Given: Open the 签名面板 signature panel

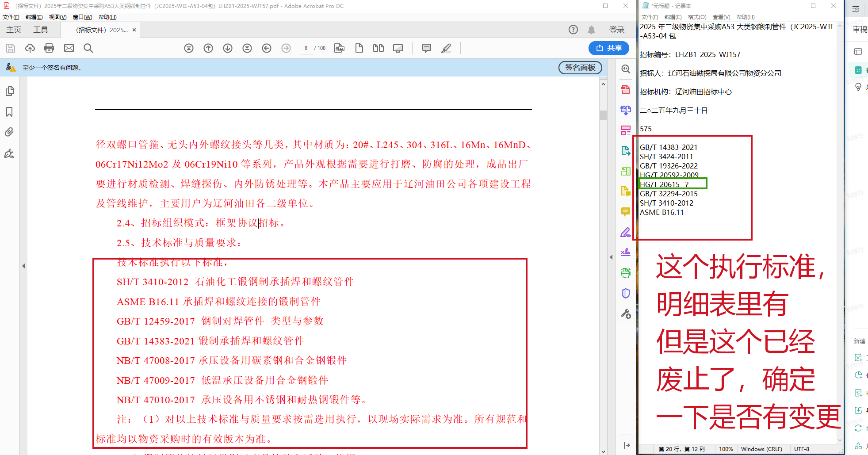Looking at the screenshot, I should (x=580, y=68).
